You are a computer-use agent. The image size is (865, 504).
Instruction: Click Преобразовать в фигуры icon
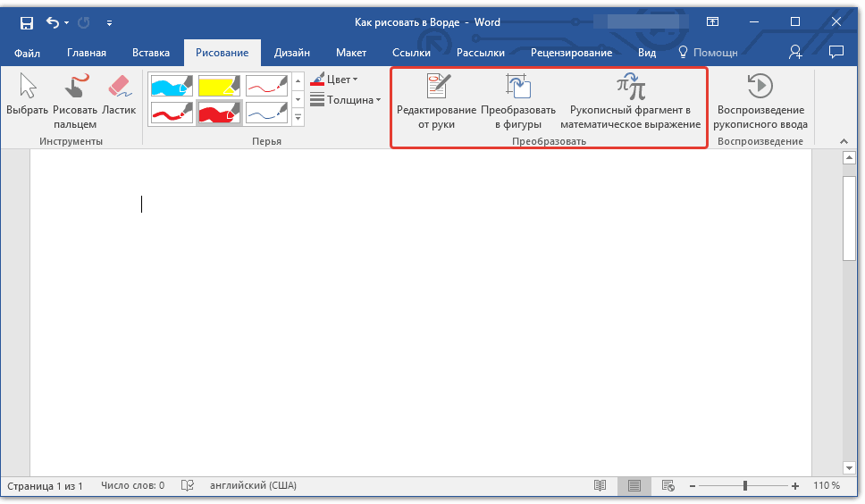[518, 87]
